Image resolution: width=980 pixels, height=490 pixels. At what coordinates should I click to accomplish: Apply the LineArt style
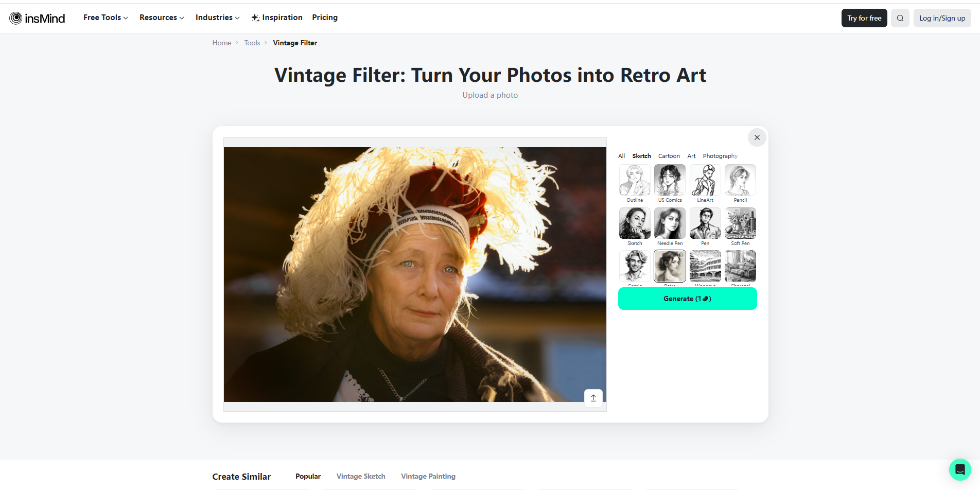(705, 180)
